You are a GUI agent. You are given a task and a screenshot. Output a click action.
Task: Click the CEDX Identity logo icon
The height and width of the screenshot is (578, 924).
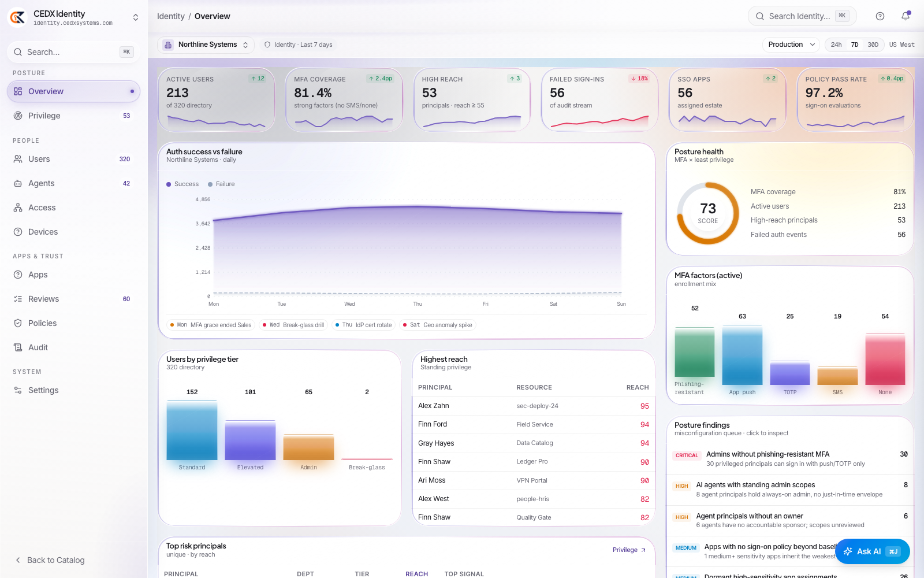(x=18, y=17)
